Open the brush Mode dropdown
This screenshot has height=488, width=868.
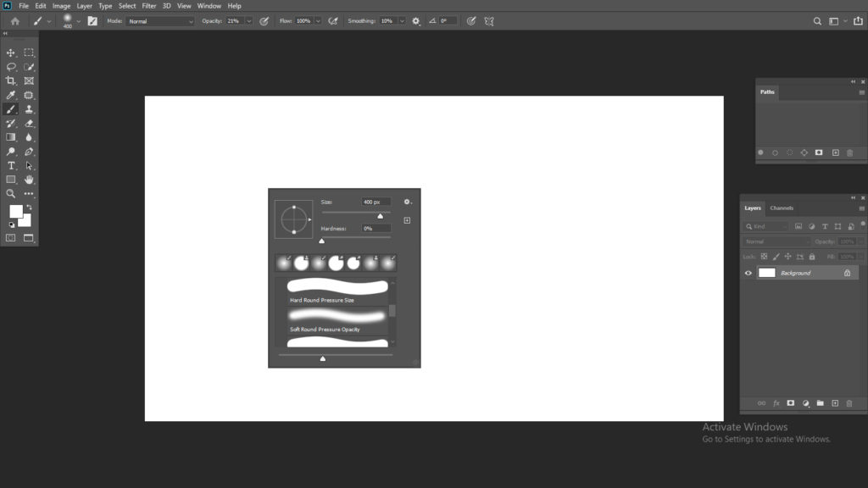[x=160, y=21]
